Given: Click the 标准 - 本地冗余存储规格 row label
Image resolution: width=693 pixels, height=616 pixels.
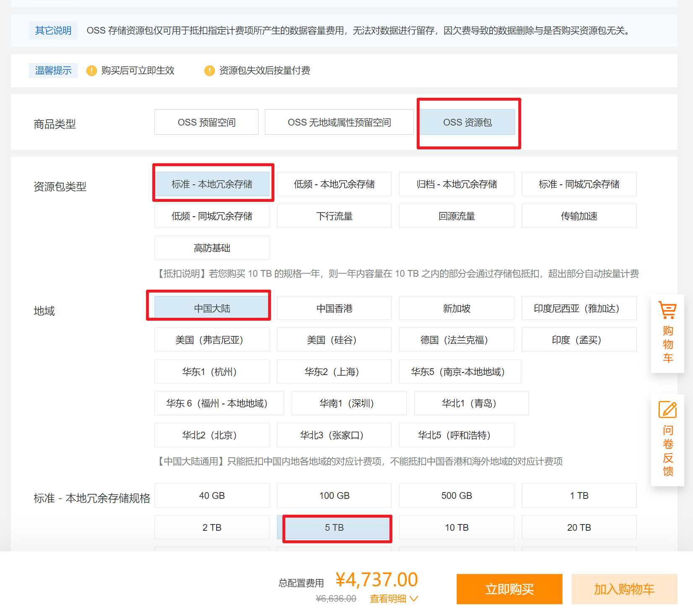Looking at the screenshot, I should (x=92, y=498).
